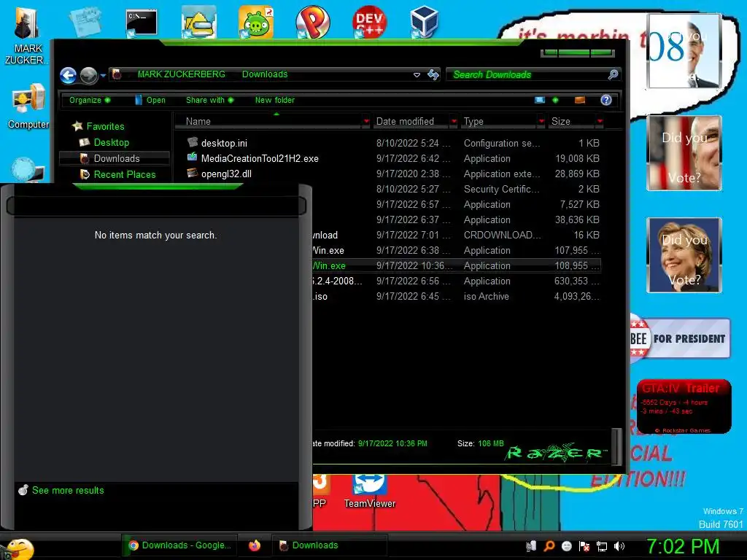
Task: Click the opengl32.dll file icon
Action: [193, 173]
